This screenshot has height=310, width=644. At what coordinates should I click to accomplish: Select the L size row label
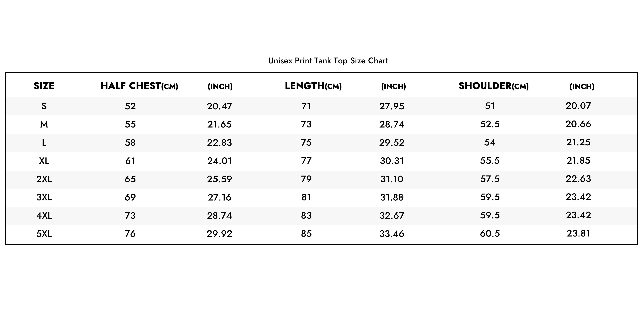pyautogui.click(x=44, y=143)
